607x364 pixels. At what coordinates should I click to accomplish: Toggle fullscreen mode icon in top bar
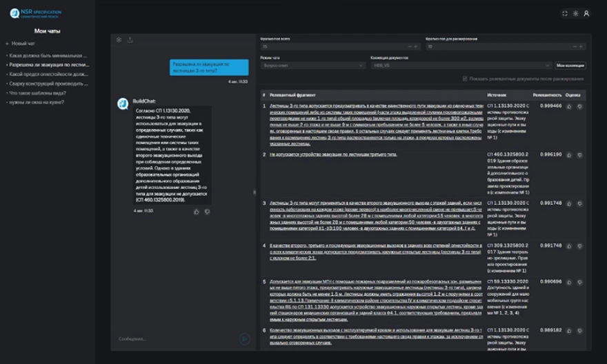(565, 14)
